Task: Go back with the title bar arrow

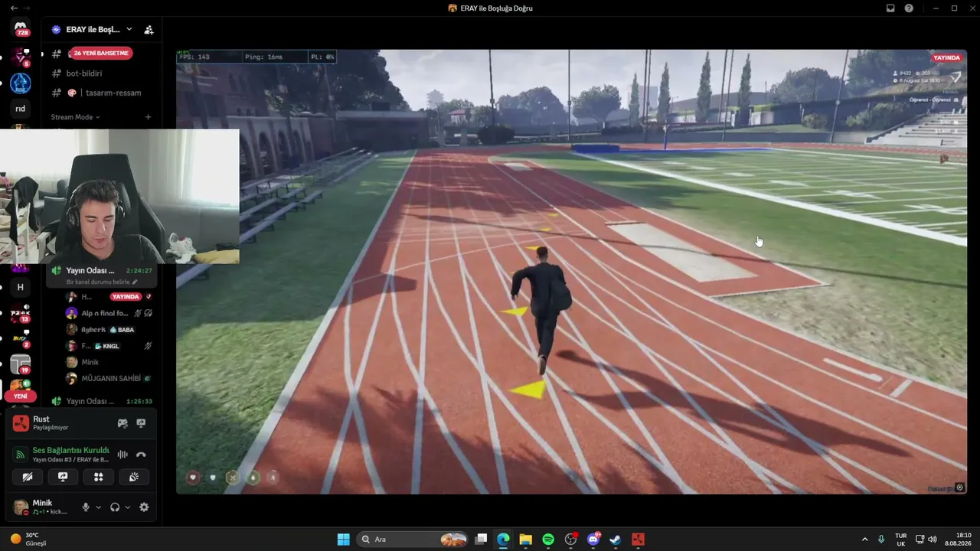Action: tap(14, 8)
